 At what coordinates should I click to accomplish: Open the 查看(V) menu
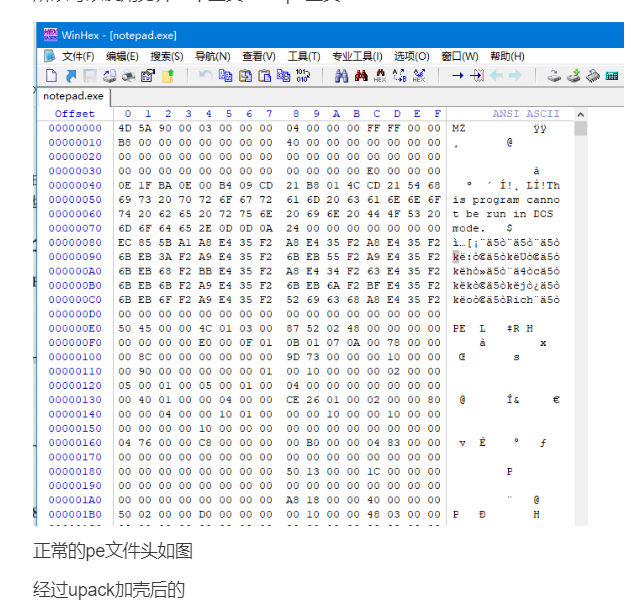[x=259, y=56]
